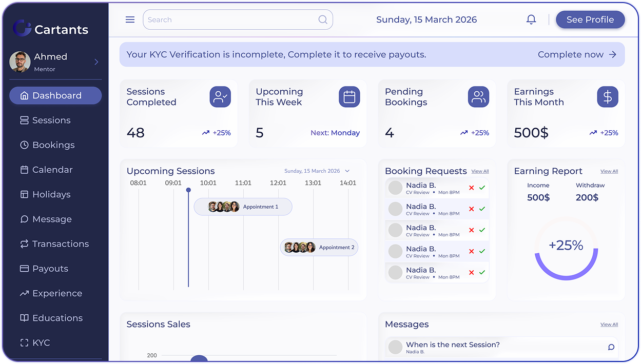Click the Holidays sidebar icon
The image size is (641, 364).
[x=24, y=194]
